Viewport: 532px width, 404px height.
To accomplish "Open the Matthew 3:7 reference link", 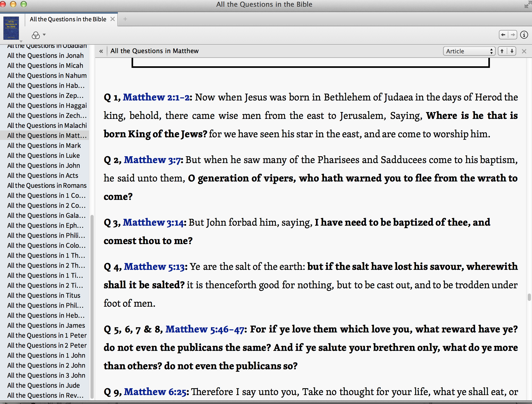I will tap(153, 160).
